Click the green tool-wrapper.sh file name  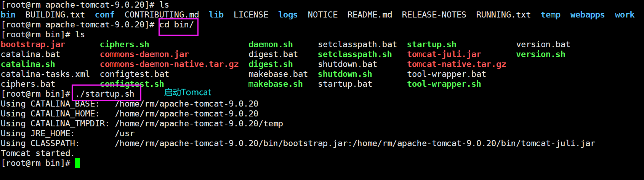coord(444,84)
